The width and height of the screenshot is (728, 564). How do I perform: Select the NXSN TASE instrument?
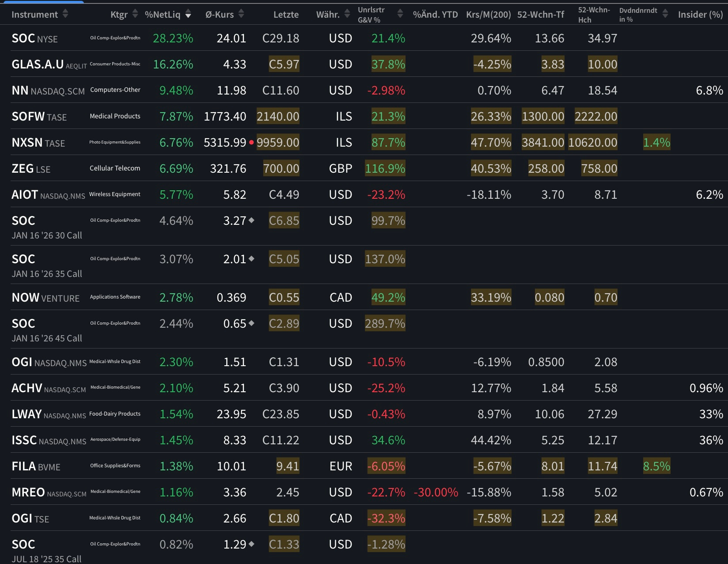[38, 143]
